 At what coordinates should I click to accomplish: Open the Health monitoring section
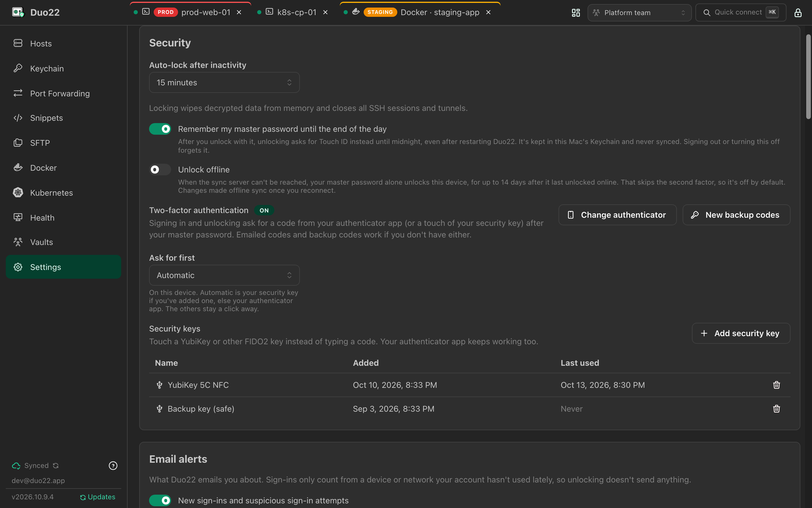[x=64, y=218]
